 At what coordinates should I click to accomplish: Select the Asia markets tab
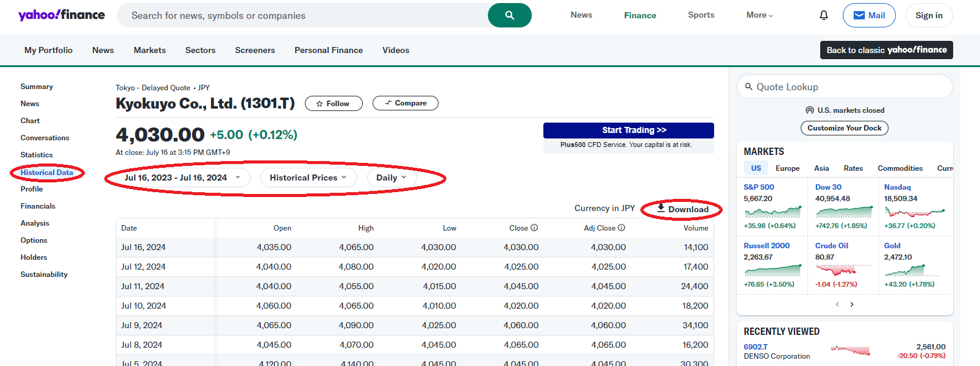click(x=821, y=168)
